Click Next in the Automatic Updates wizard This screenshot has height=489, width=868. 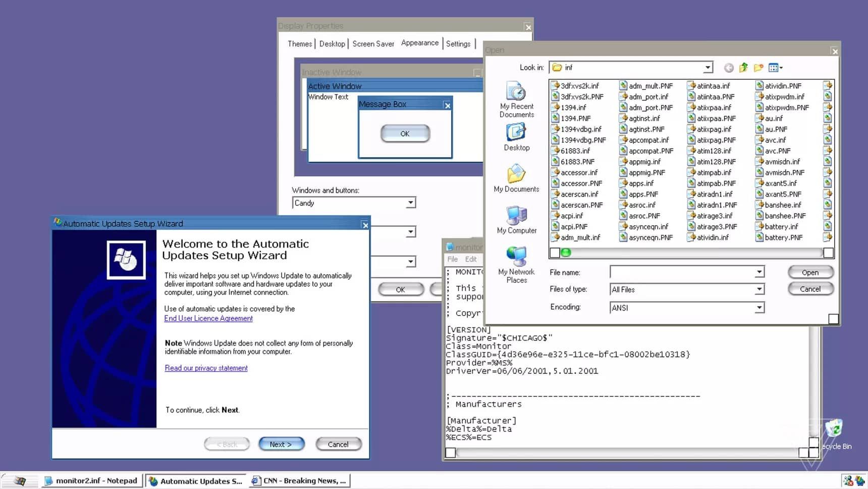coord(281,444)
